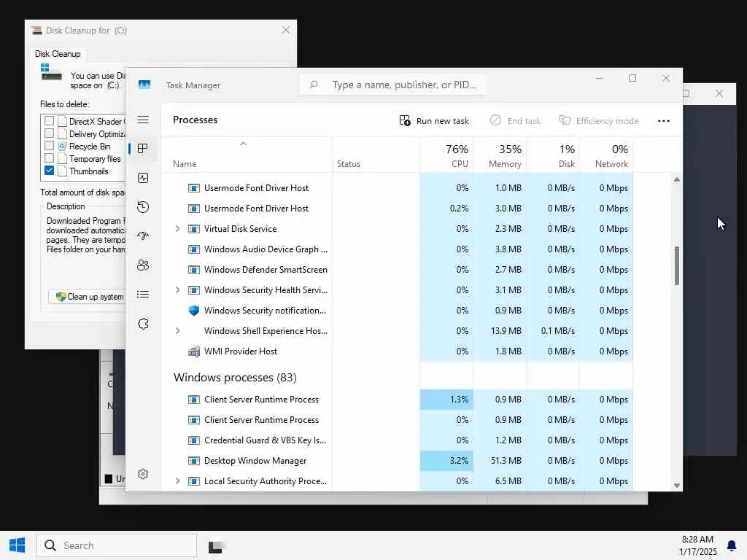Screen dimensions: 747x560
Task: Expand the Windows Shell Experience Host row
Action: click(178, 331)
